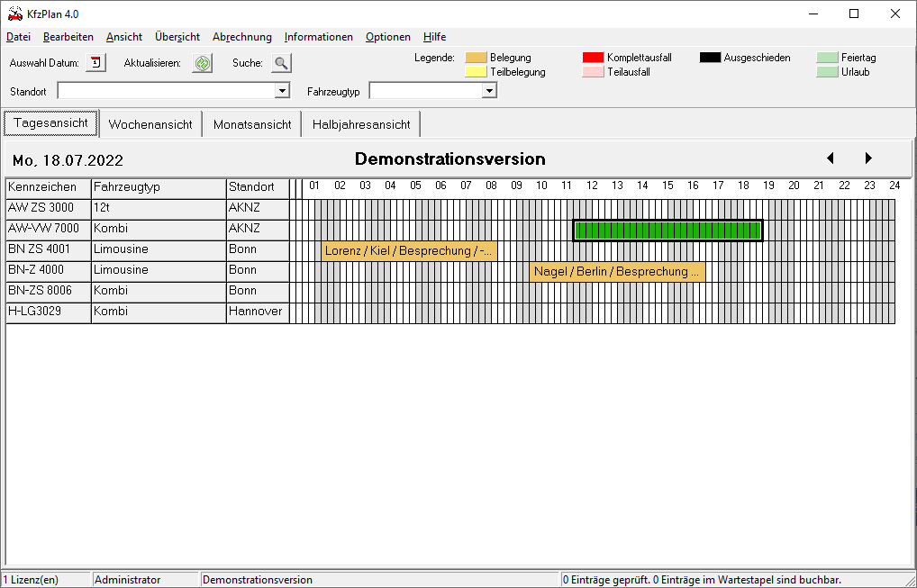Select the Lorenz / Kiel booking entry

[409, 251]
